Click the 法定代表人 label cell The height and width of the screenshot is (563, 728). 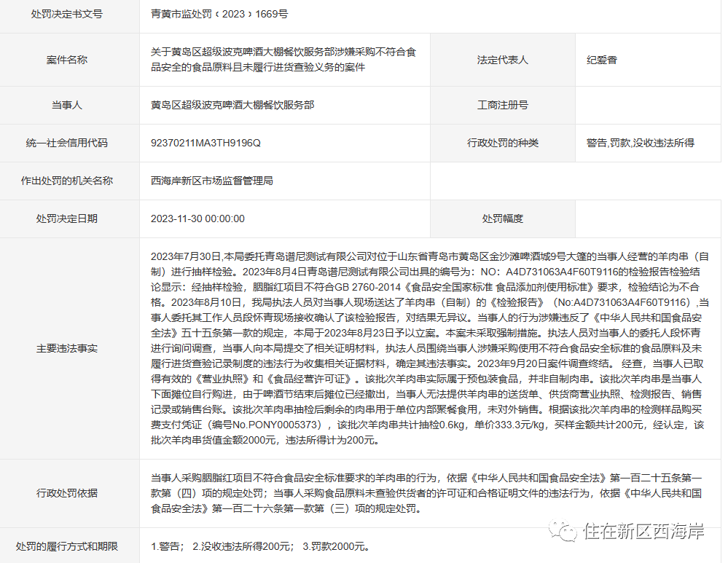tap(503, 60)
